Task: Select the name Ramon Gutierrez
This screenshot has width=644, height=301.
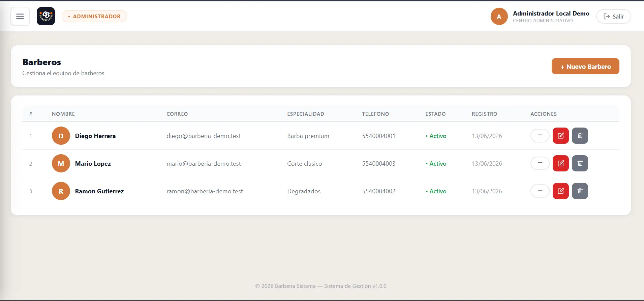Action: click(x=99, y=191)
